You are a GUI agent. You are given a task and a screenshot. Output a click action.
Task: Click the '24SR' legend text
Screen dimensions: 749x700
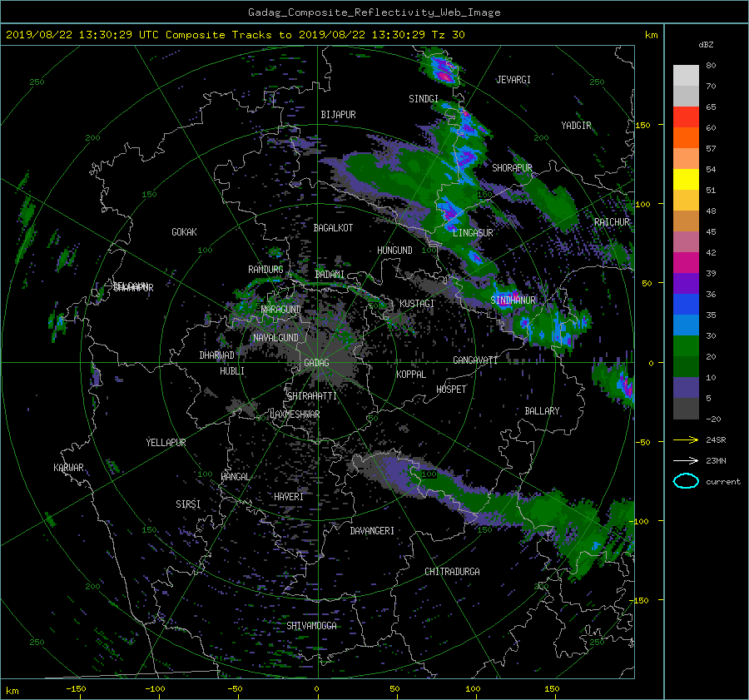716,440
